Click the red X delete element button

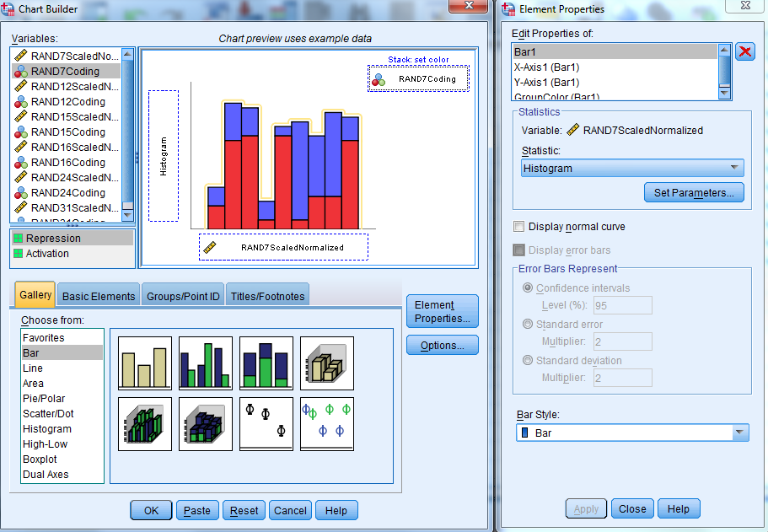(745, 52)
